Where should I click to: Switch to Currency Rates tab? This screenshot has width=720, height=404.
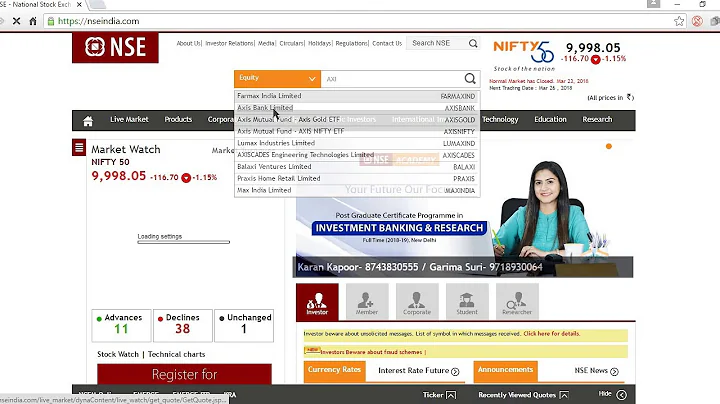point(334,370)
